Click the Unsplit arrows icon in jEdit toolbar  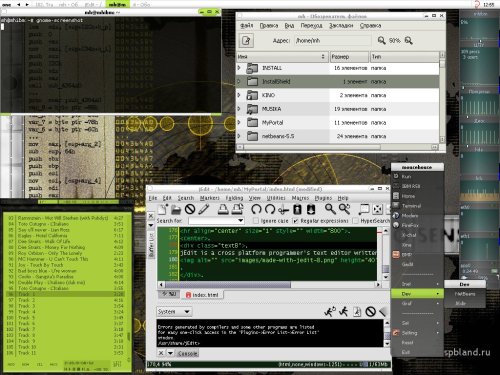coord(377,209)
